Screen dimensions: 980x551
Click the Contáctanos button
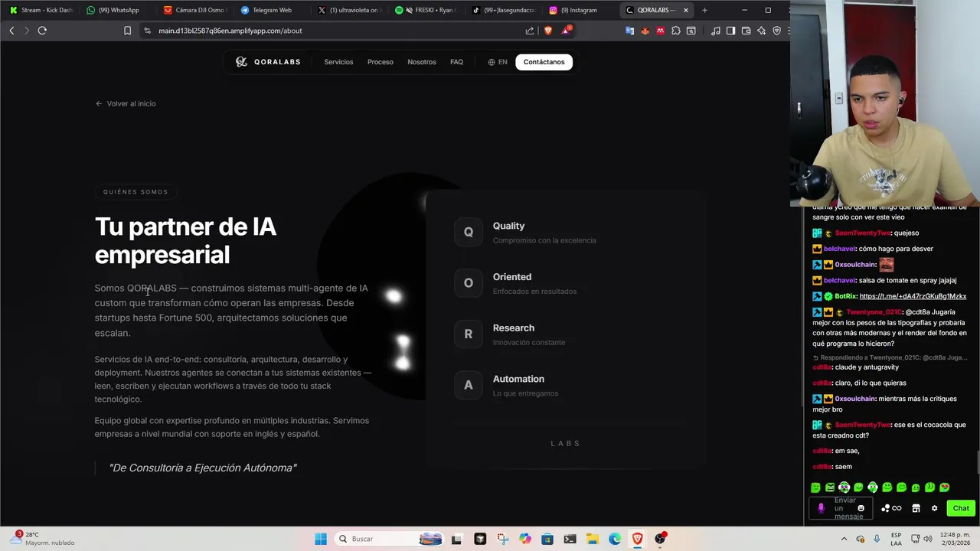[544, 62]
